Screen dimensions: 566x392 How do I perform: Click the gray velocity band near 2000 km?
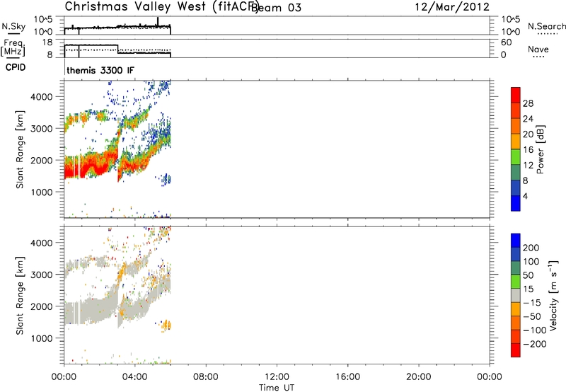click(x=91, y=310)
